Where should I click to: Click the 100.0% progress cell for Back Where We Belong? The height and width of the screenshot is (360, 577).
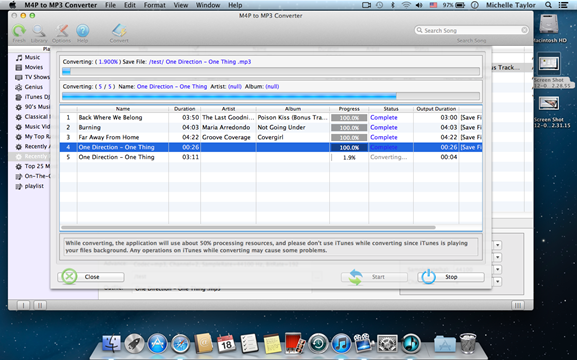349,118
